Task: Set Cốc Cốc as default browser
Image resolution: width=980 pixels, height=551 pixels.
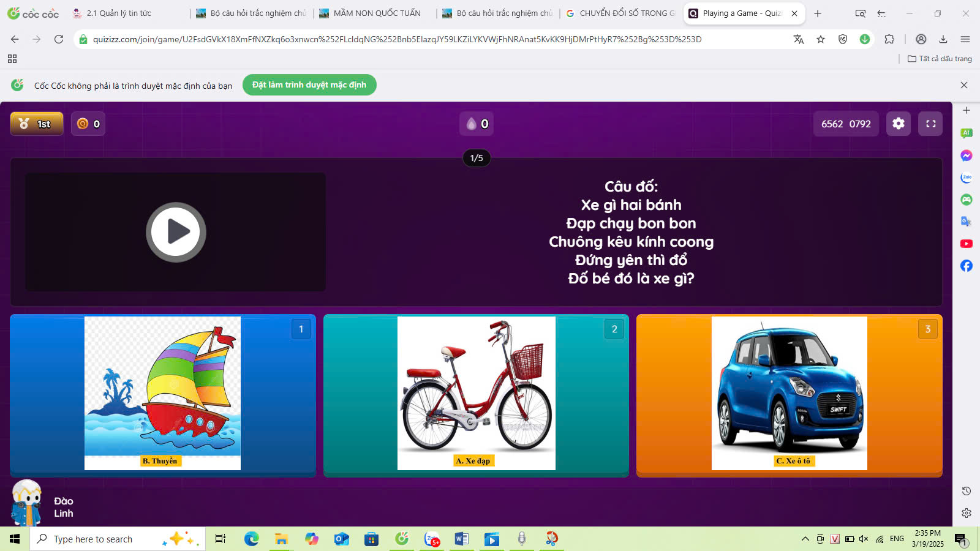Action: point(309,85)
